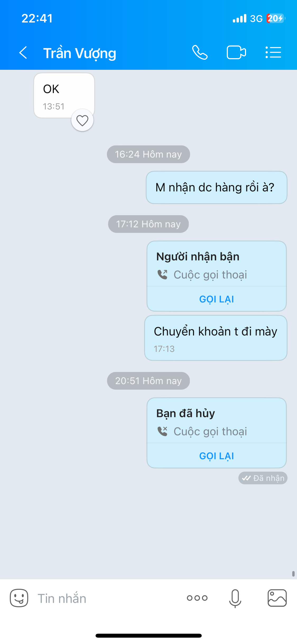This screenshot has width=297, height=644.
Task: Tap the Bạn đã hủy call card
Action: [216, 421]
